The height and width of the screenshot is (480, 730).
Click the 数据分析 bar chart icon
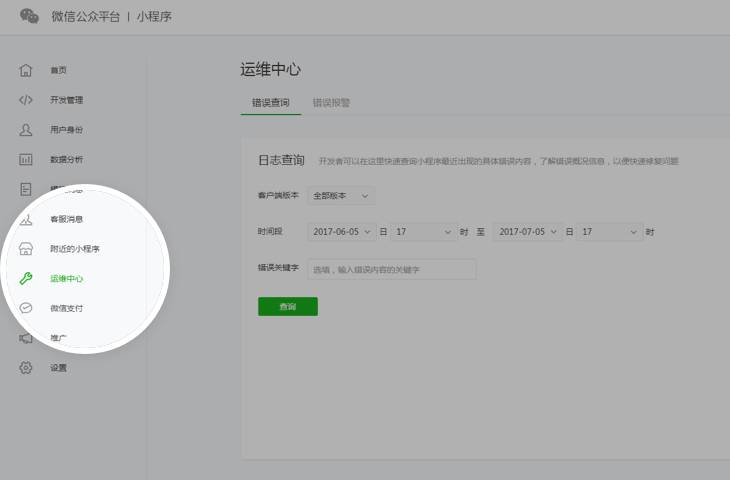[x=26, y=160]
